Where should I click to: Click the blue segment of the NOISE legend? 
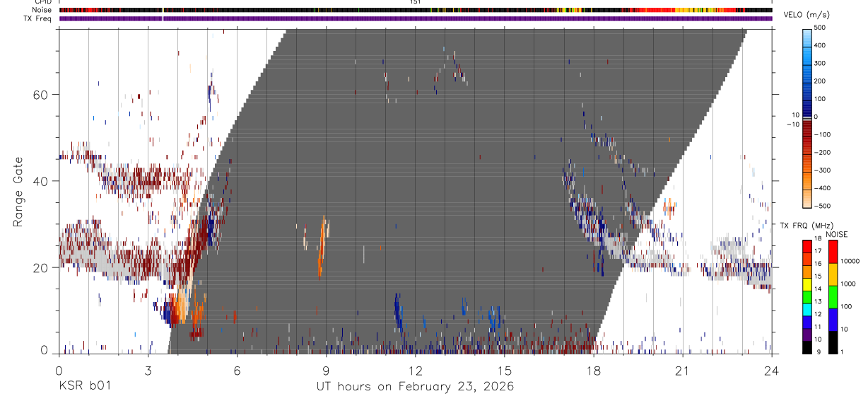click(x=832, y=320)
